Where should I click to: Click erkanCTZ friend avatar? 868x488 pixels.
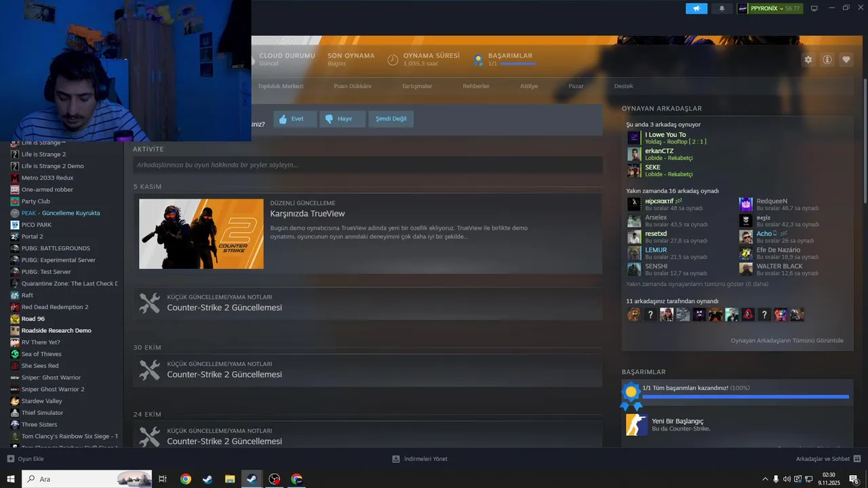pos(634,155)
